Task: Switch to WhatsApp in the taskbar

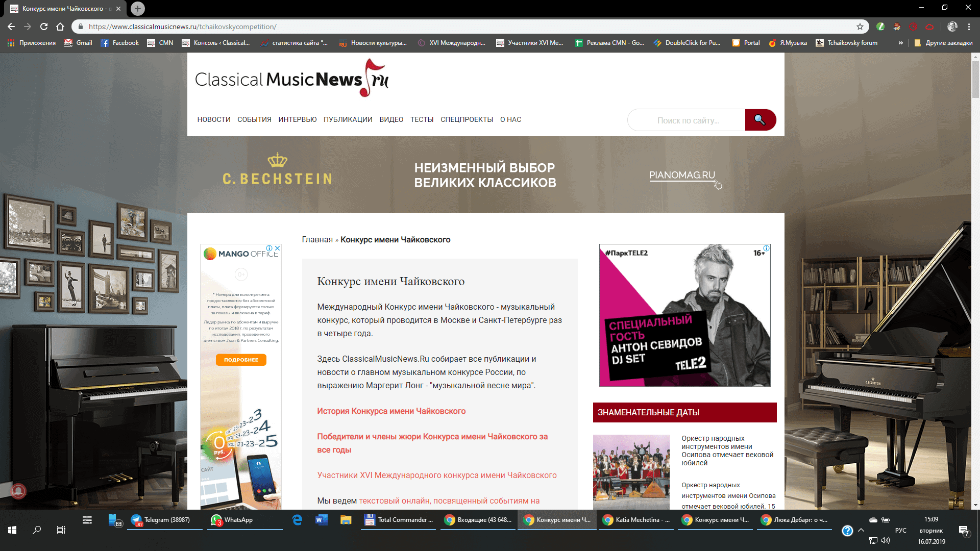Action: pyautogui.click(x=245, y=520)
